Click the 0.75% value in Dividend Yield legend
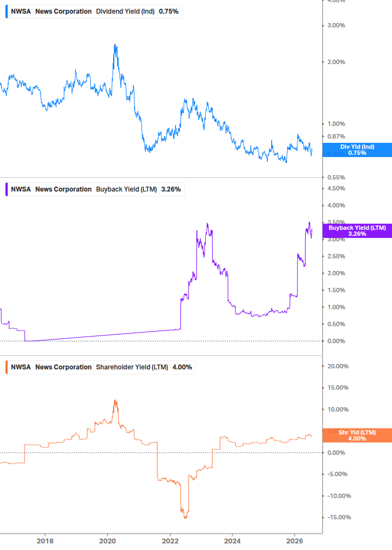 coord(169,11)
